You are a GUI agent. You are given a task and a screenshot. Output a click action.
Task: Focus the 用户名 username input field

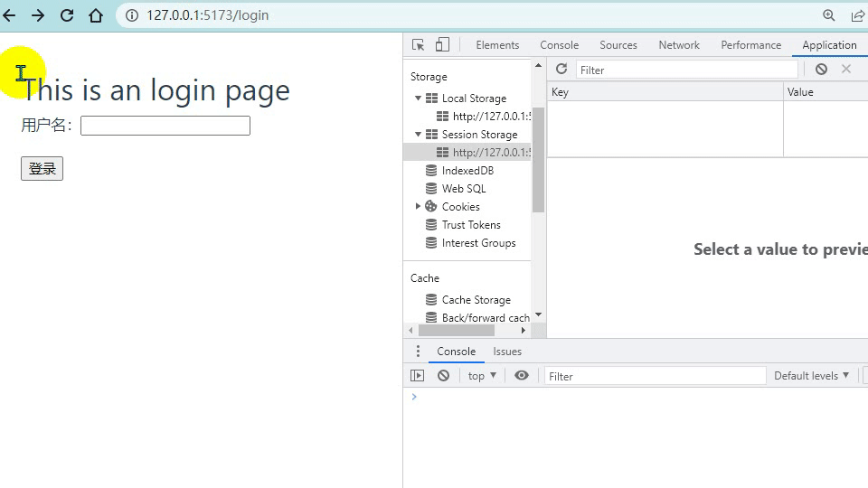(x=165, y=126)
